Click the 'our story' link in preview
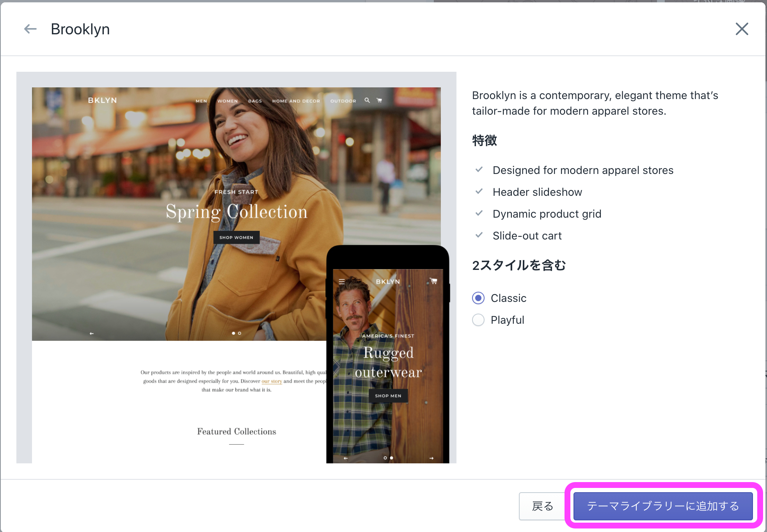Viewport: 767px width, 532px height. (x=272, y=381)
